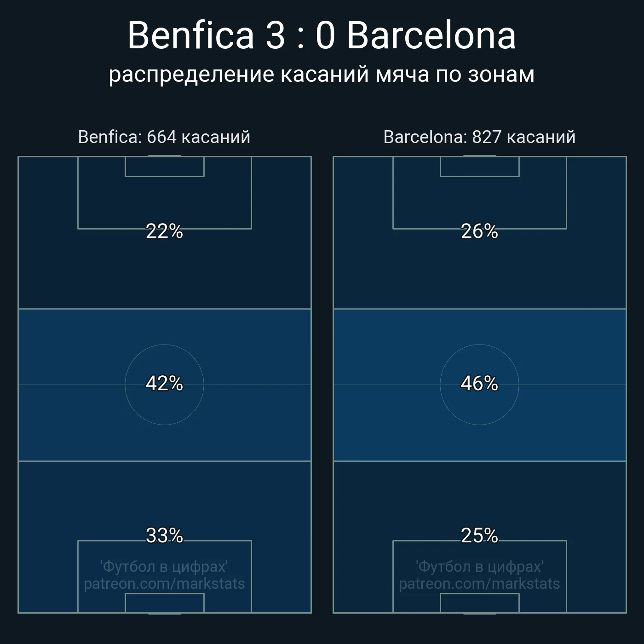Click 'Футбол в цифрах' watermark on Benfica pitch

click(x=164, y=567)
